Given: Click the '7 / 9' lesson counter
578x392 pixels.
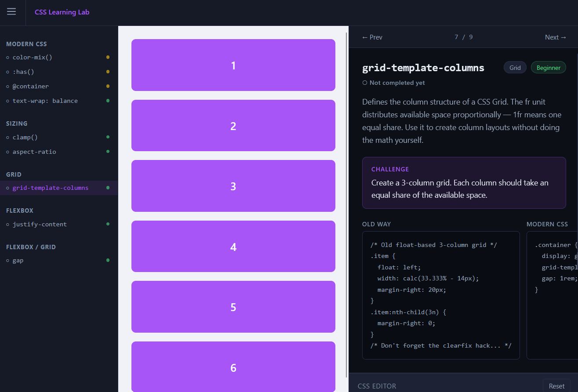Looking at the screenshot, I should pos(464,37).
